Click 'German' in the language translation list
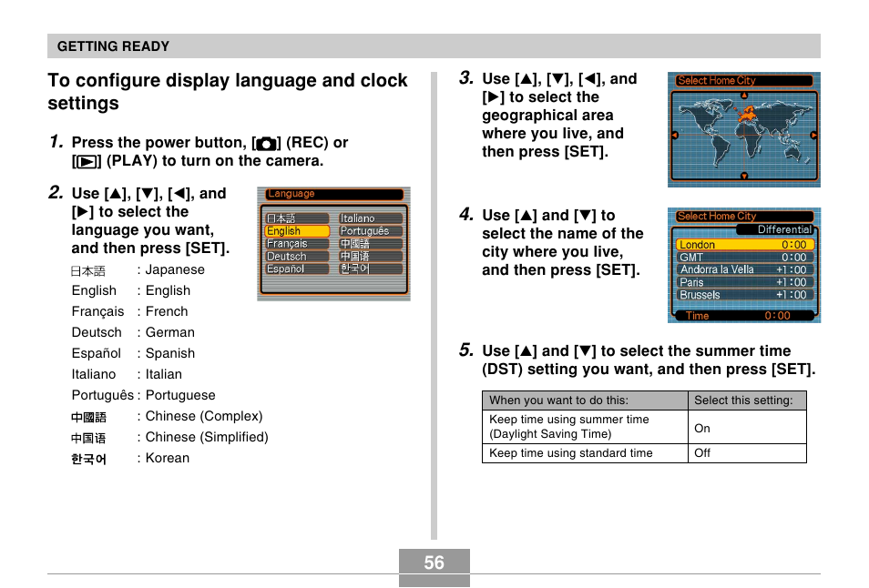The image size is (869, 588). point(169,332)
